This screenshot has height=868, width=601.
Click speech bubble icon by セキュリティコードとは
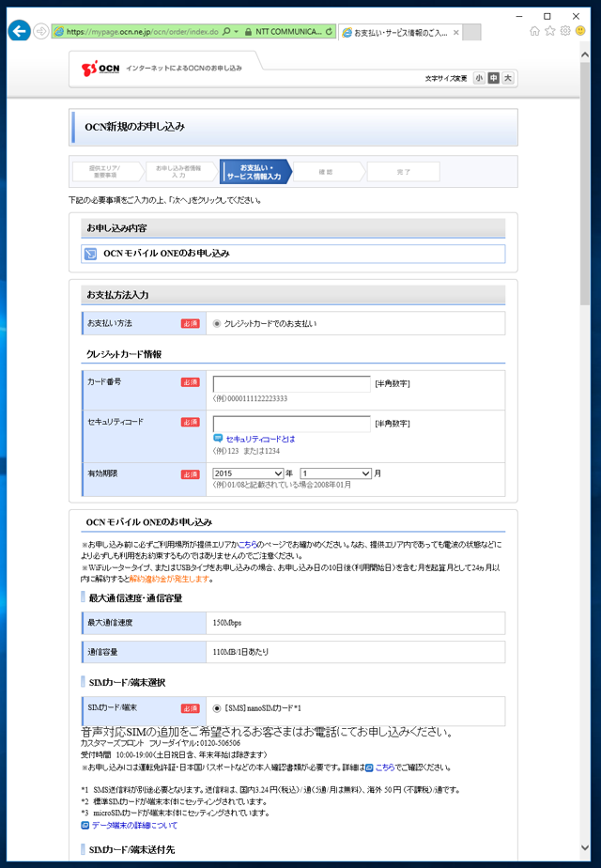(218, 439)
